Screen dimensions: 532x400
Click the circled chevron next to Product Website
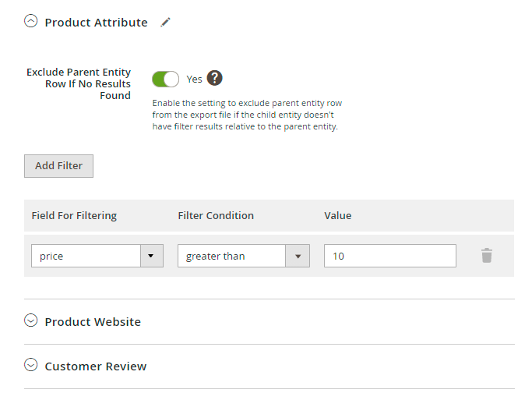pyautogui.click(x=31, y=320)
